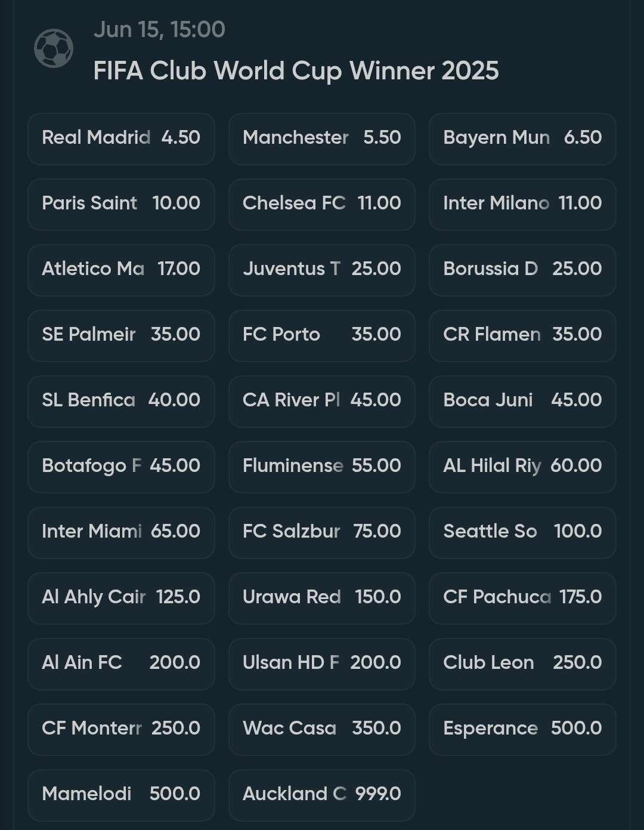The width and height of the screenshot is (644, 830).
Task: Choose AL Hilal Riy at 60.00
Action: (x=522, y=467)
